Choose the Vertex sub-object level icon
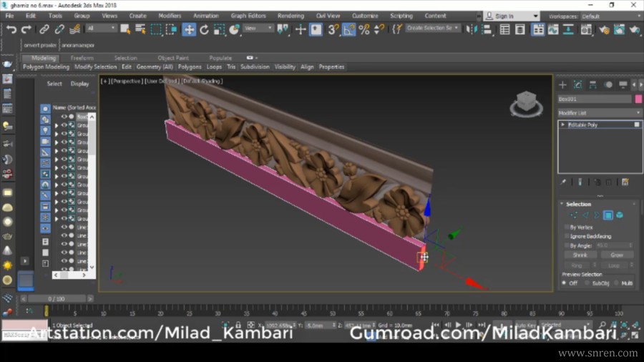 pyautogui.click(x=574, y=215)
